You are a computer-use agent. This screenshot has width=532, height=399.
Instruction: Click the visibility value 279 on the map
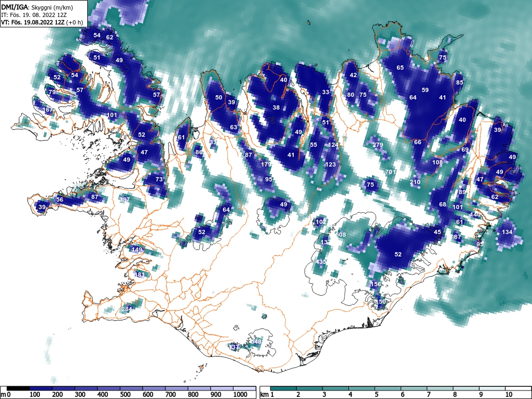[378, 145]
